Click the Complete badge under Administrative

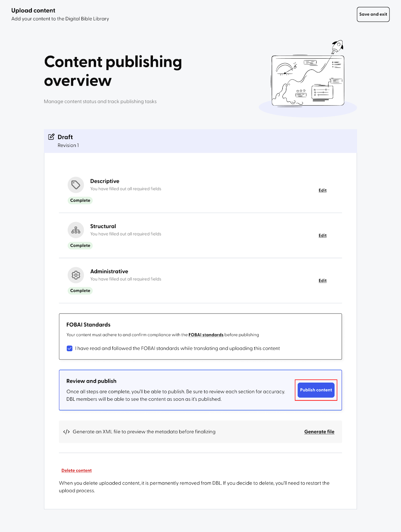coord(80,291)
